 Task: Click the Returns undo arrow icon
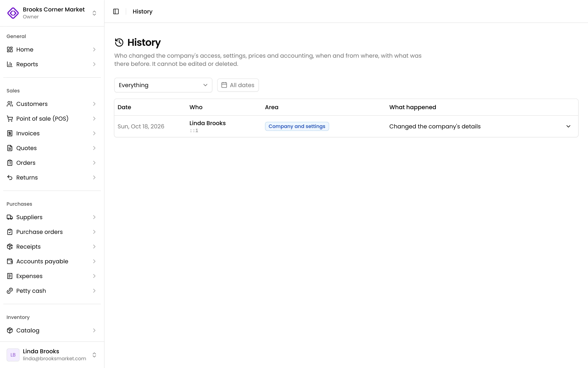click(x=10, y=177)
